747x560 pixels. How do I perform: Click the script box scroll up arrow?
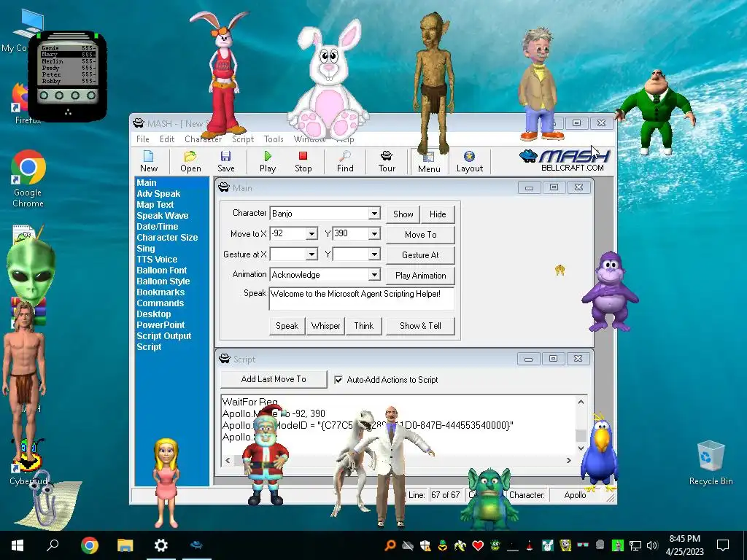pyautogui.click(x=581, y=402)
